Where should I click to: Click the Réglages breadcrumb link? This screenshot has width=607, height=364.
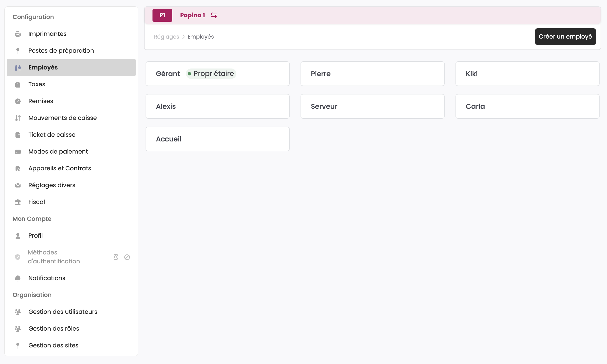[x=166, y=37]
